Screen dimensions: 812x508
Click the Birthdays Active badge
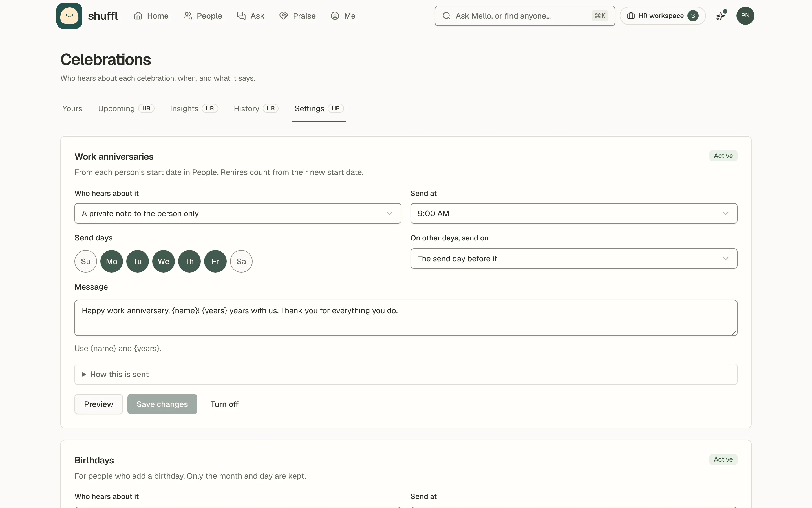(723, 460)
